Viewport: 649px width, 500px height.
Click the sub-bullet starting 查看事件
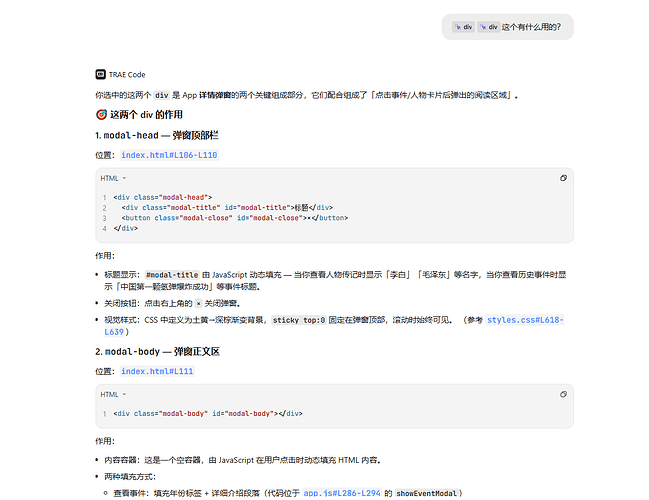tap(288, 493)
